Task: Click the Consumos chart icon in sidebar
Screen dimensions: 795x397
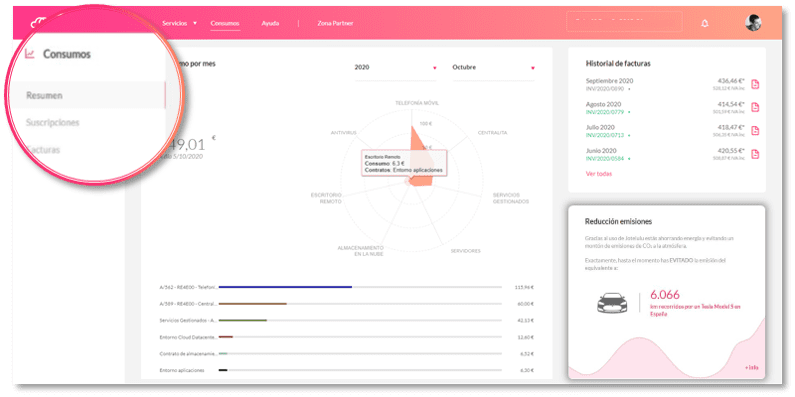Action: click(30, 54)
